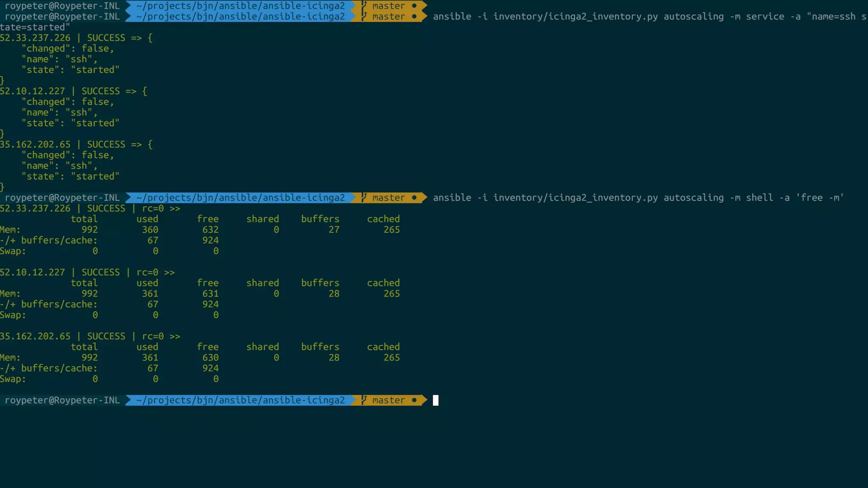Click the wrapped 'tate=started"' line
This screenshot has width=868, height=488.
click(x=35, y=28)
